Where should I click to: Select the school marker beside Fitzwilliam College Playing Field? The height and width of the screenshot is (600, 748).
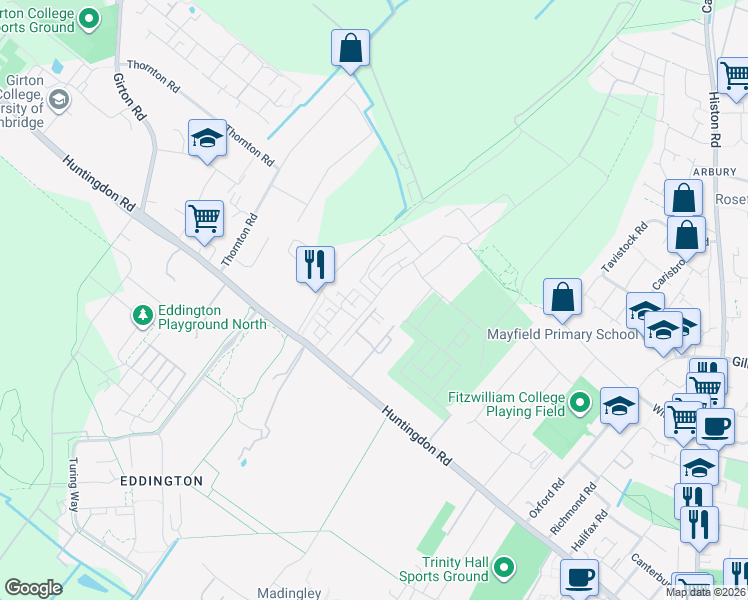[x=619, y=407]
